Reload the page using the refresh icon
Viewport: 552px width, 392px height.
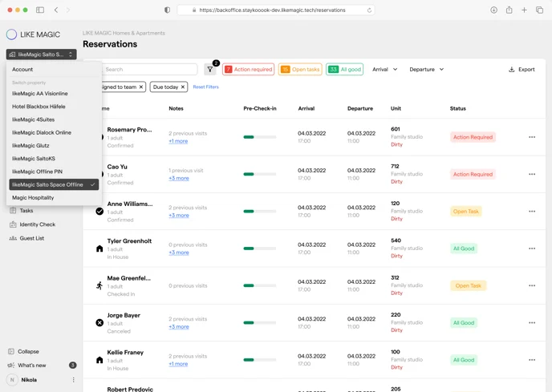[369, 10]
